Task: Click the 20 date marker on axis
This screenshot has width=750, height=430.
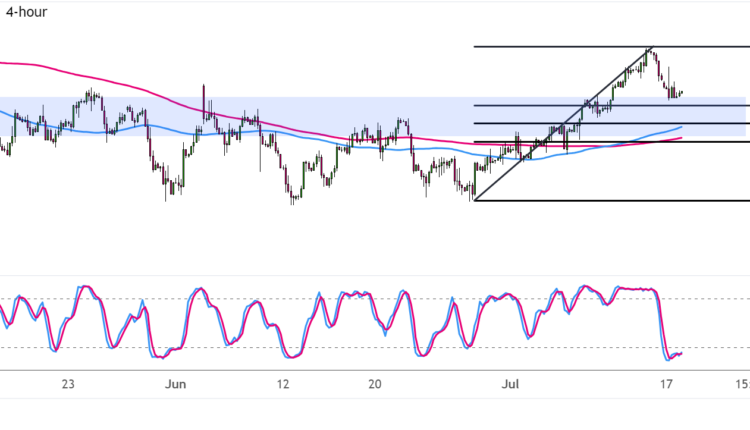Action: pyautogui.click(x=375, y=383)
